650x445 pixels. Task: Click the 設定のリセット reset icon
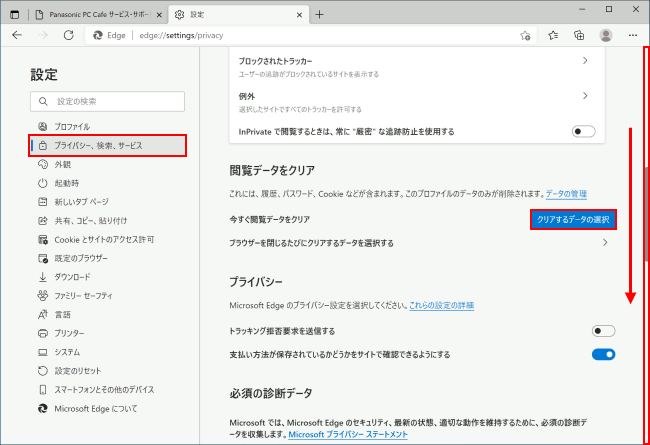43,371
